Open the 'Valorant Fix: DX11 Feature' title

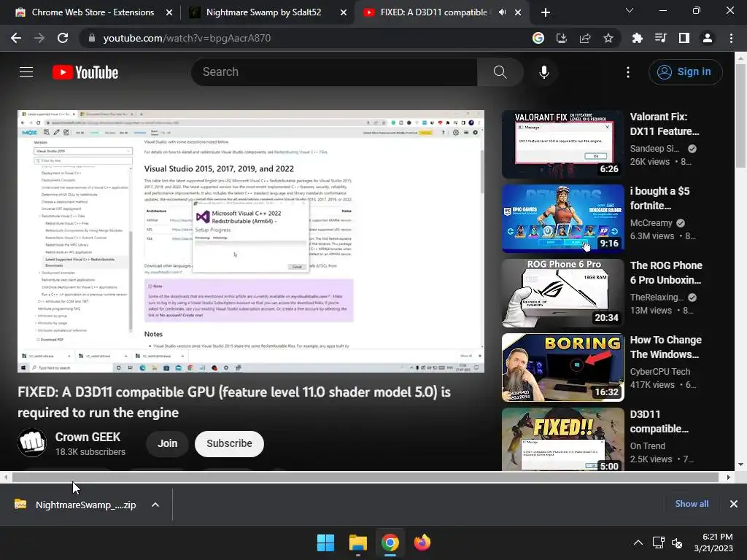point(665,124)
